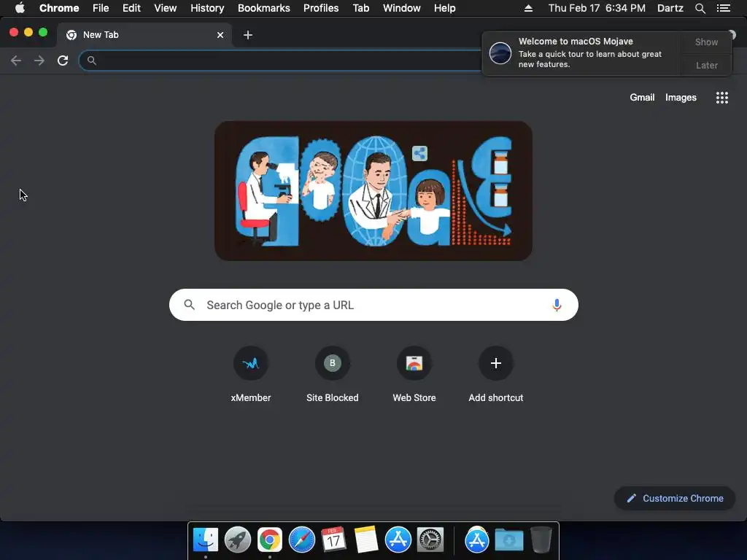Click the Chrome icon in the dock
The image size is (747, 560).
click(270, 540)
